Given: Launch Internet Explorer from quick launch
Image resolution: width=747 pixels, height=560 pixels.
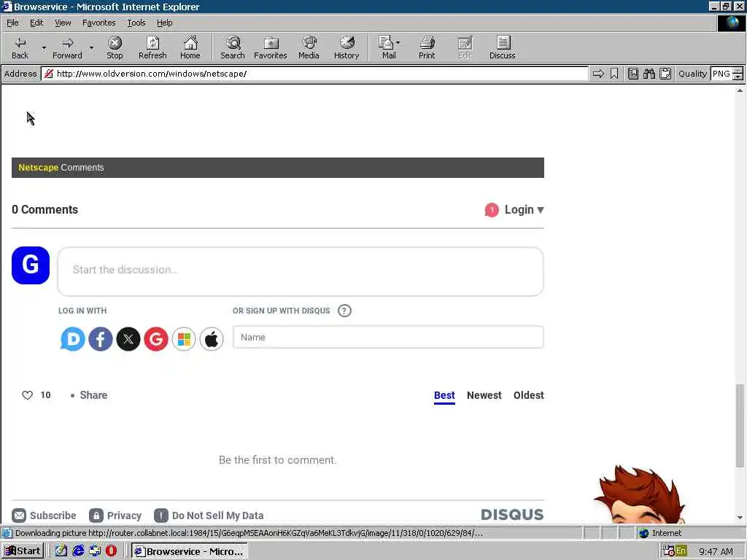Looking at the screenshot, I should coord(78,551).
